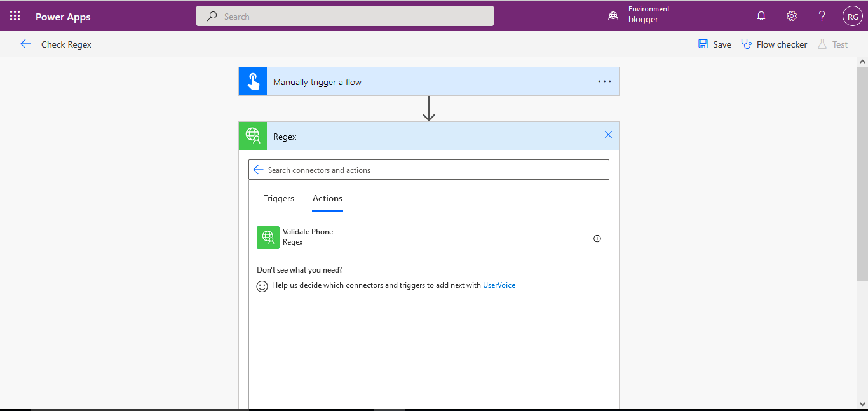
Task: Click the vertical scrollbar thumb
Action: (862, 173)
